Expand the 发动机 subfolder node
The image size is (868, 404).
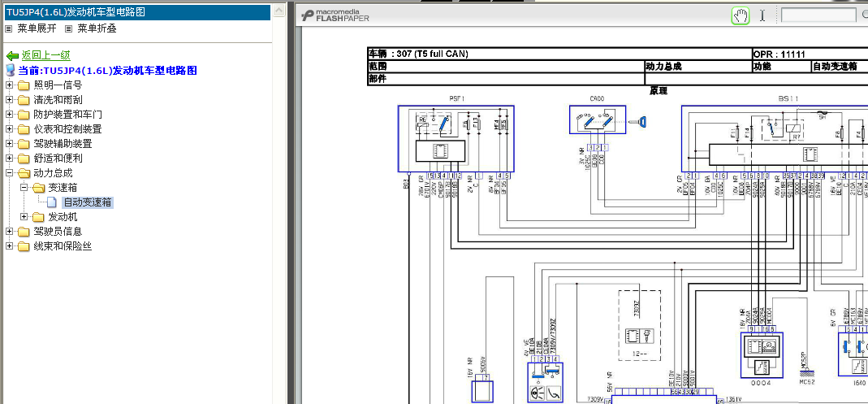(24, 217)
